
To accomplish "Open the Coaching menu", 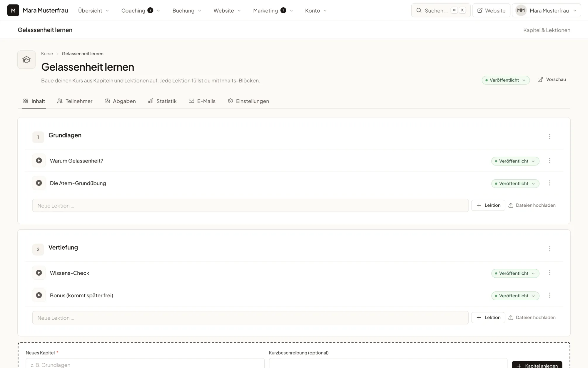I will (x=141, y=11).
